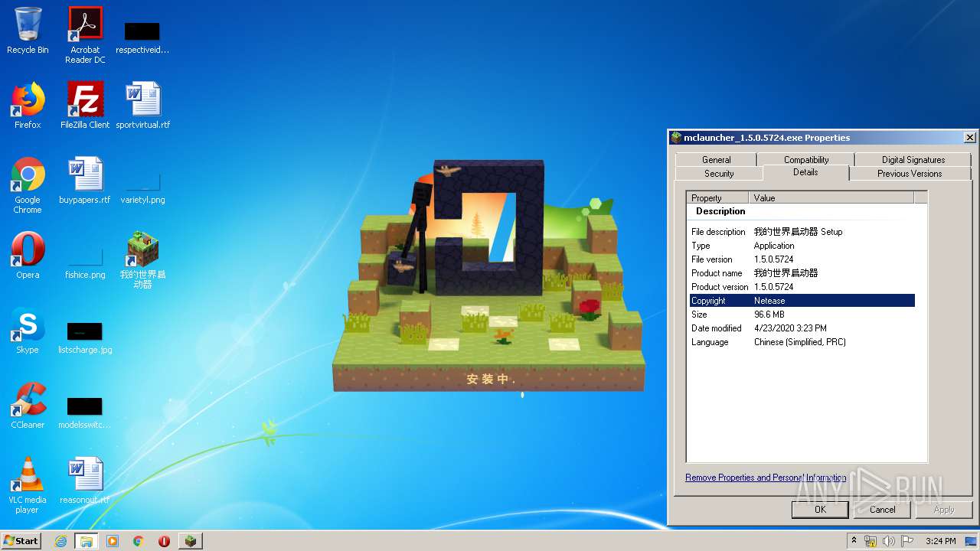980x551 pixels.
Task: Open the volume control tray icon
Action: pyautogui.click(x=889, y=541)
